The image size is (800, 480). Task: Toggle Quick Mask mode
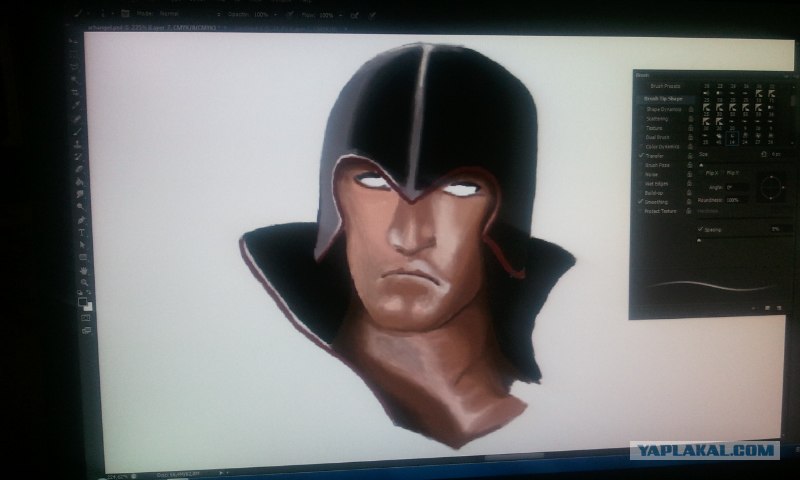pos(86,318)
